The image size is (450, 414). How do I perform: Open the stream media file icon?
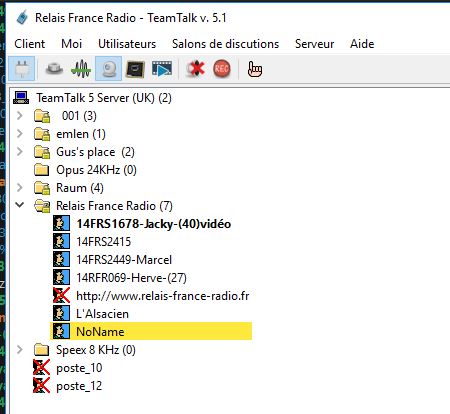tap(162, 69)
